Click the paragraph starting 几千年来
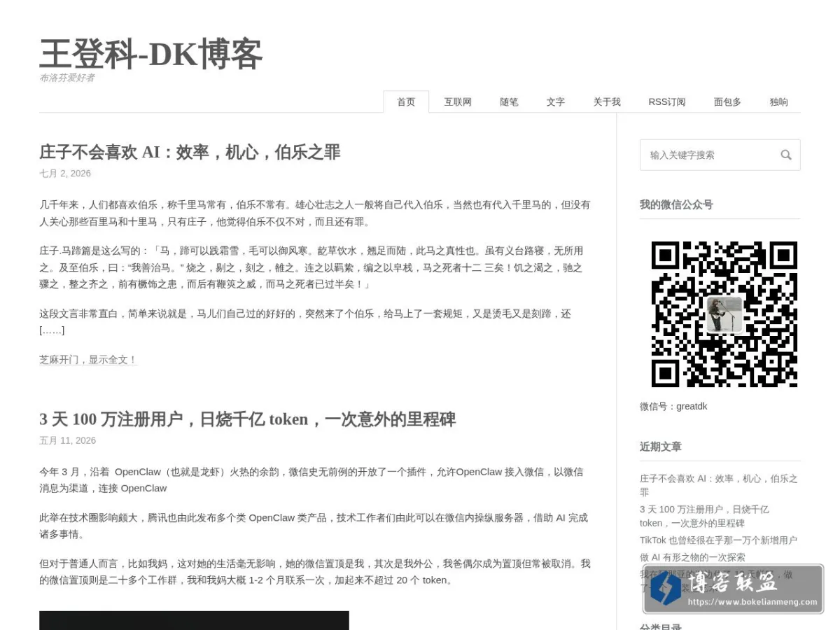The width and height of the screenshot is (840, 630). coord(315,213)
